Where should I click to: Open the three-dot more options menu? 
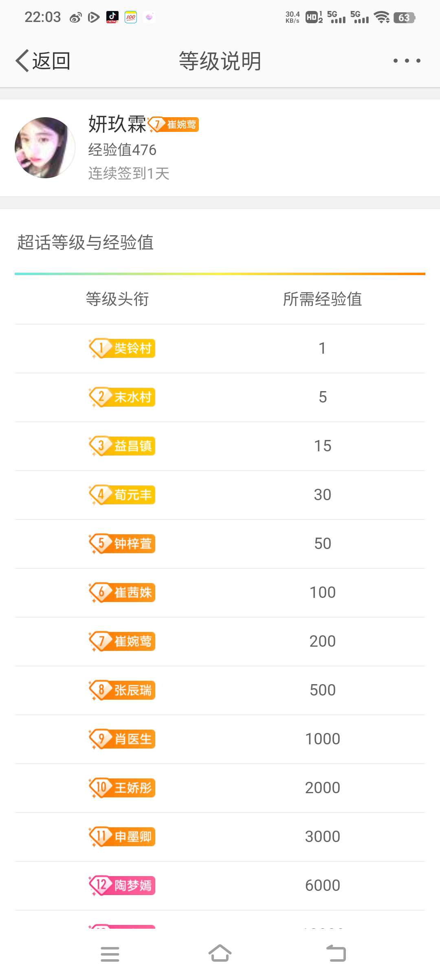point(407,61)
